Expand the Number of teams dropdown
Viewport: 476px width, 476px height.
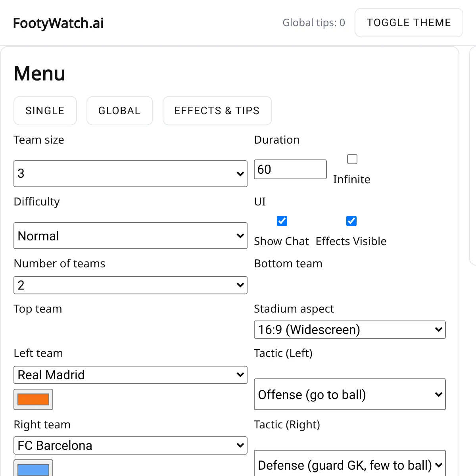[x=130, y=285]
